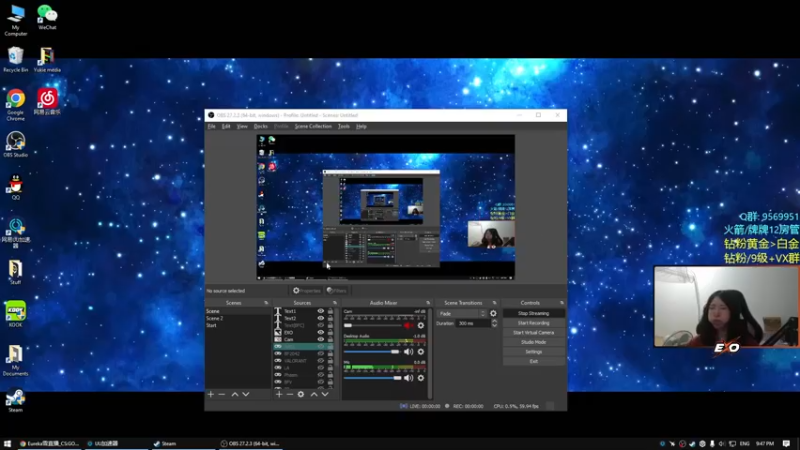Select Scene 2 in Scenes list
The height and width of the screenshot is (450, 800).
click(238, 318)
